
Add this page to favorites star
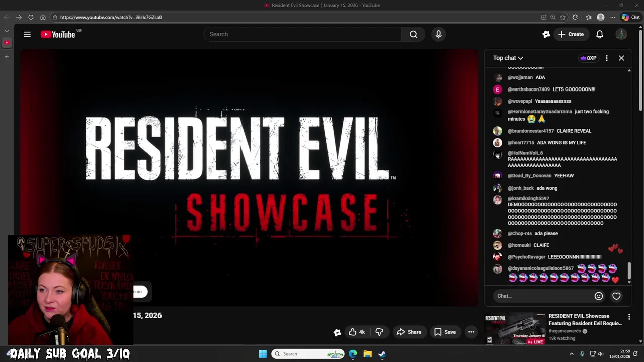[562, 17]
